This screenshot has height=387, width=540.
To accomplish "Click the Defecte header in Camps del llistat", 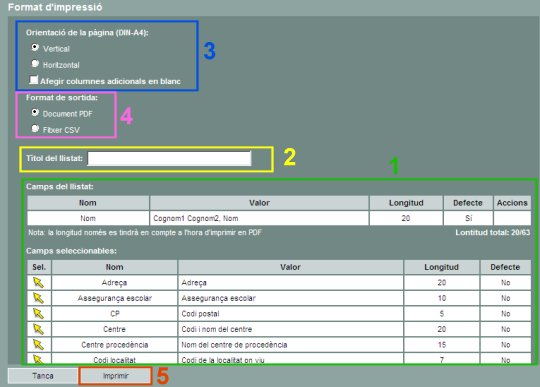I will [468, 203].
